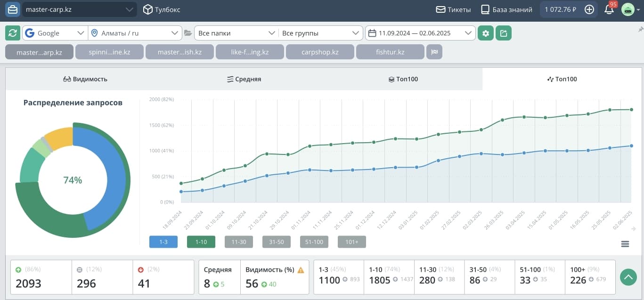Image resolution: width=644 pixels, height=300 pixels.
Task: Open the Google search engine dropdown
Action: point(55,33)
